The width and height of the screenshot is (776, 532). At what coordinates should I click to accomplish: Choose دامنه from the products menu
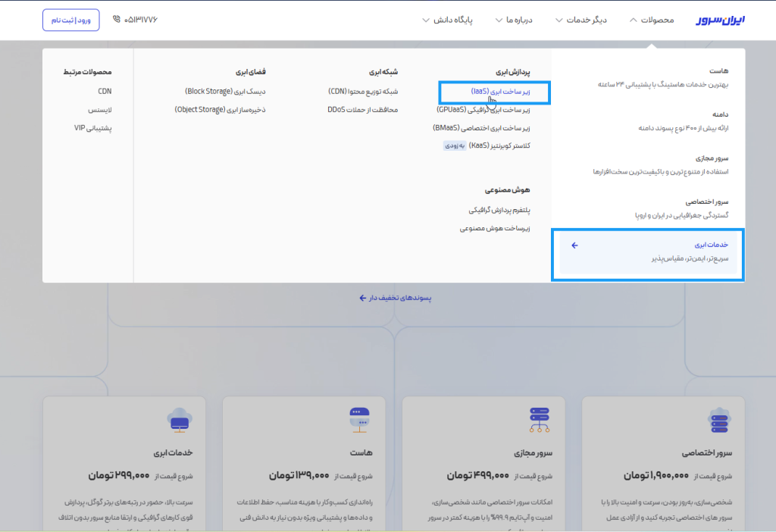(x=719, y=114)
